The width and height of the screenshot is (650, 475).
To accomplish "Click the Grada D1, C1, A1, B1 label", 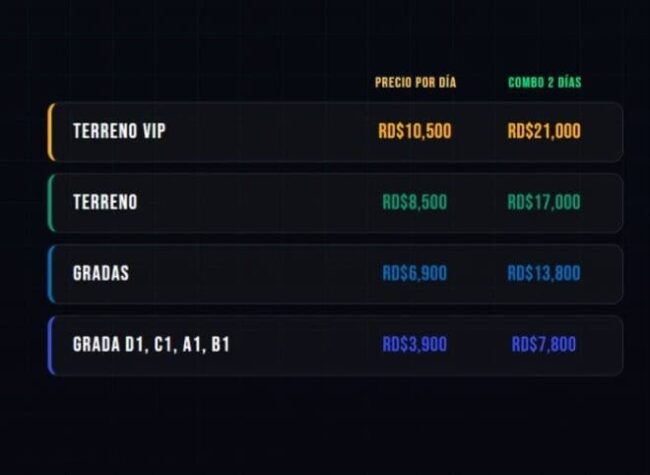I will pyautogui.click(x=151, y=344).
